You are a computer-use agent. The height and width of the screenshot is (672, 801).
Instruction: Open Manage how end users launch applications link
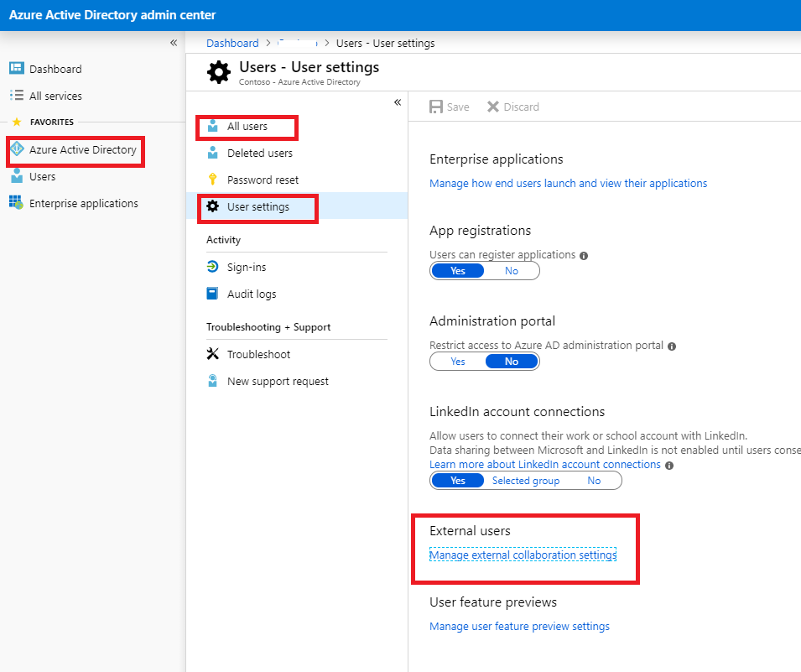tap(568, 183)
